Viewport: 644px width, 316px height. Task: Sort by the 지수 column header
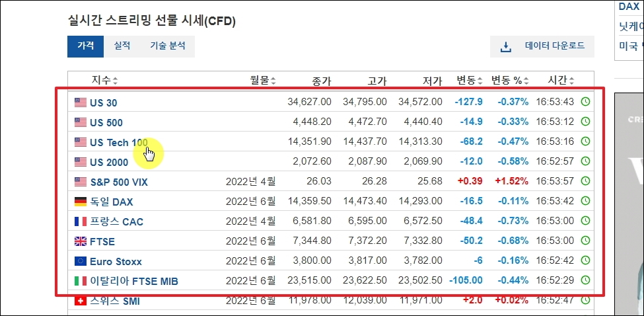[x=104, y=81]
